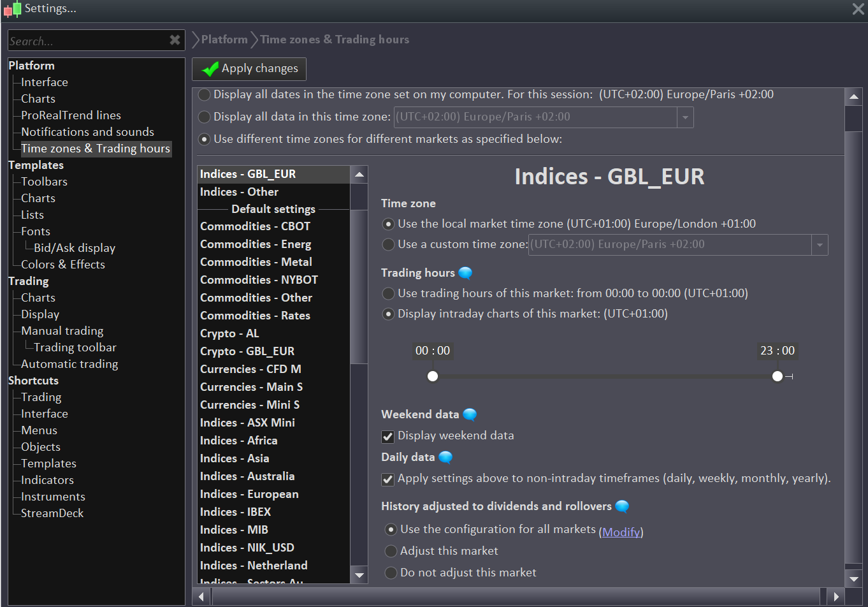Image resolution: width=868 pixels, height=607 pixels.
Task: Select Indices - IBEX market
Action: [274, 512]
